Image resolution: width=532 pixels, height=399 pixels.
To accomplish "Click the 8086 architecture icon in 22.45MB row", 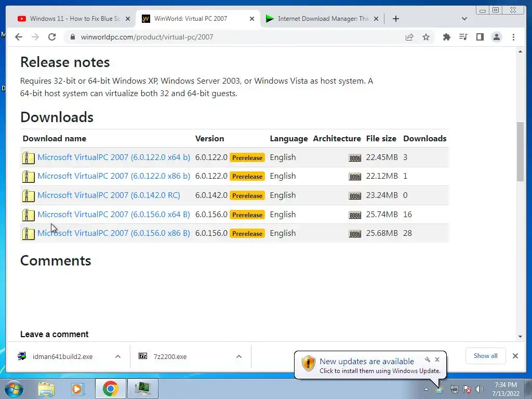I will [x=355, y=158].
